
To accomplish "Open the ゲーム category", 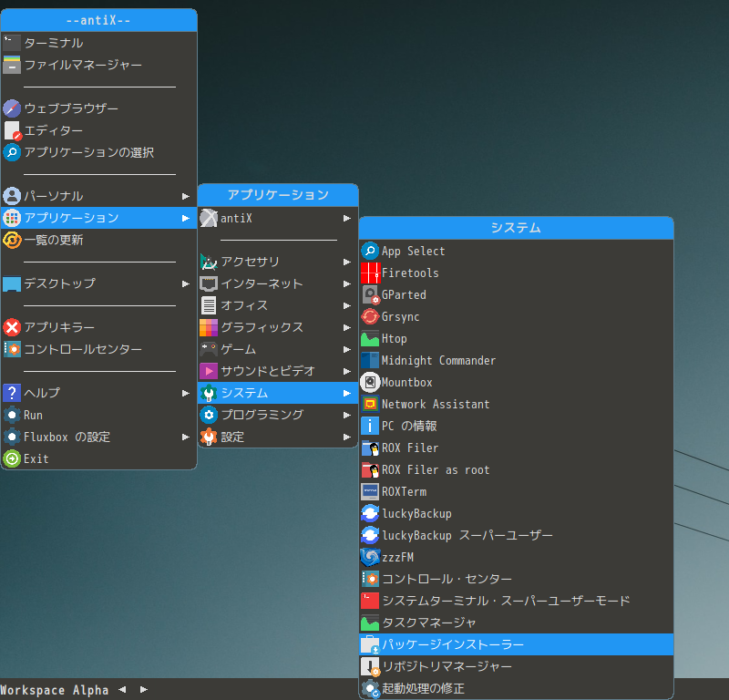I will [278, 349].
